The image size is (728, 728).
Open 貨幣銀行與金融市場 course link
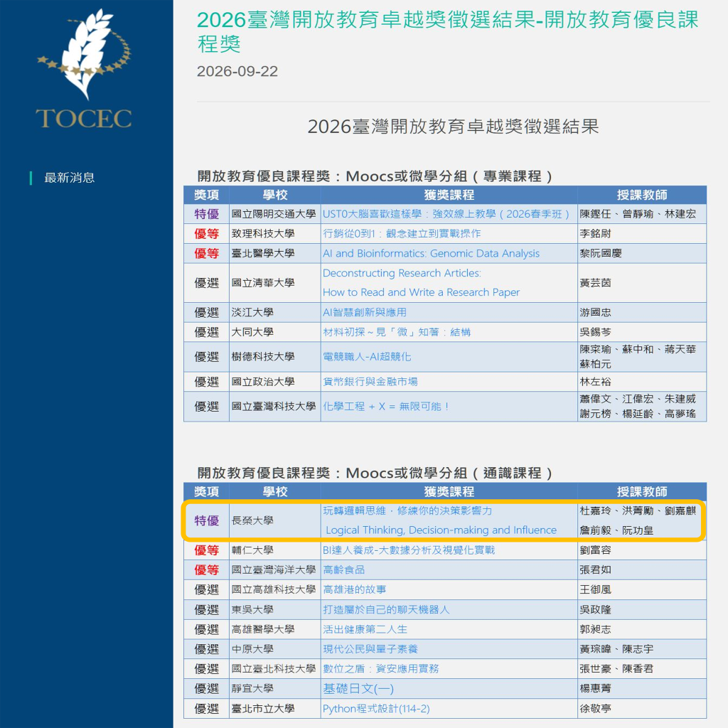pos(370,382)
